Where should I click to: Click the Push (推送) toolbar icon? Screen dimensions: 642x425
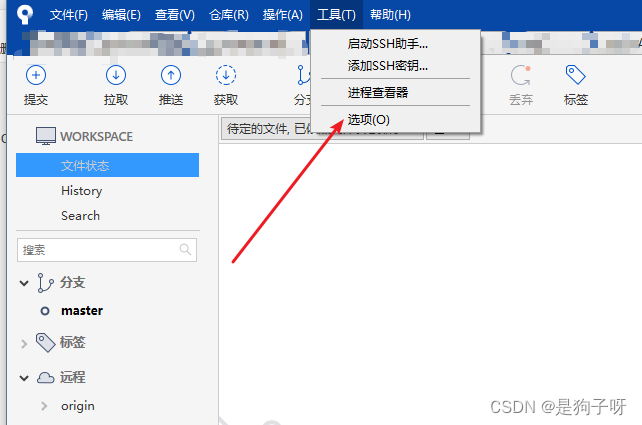[x=171, y=75]
